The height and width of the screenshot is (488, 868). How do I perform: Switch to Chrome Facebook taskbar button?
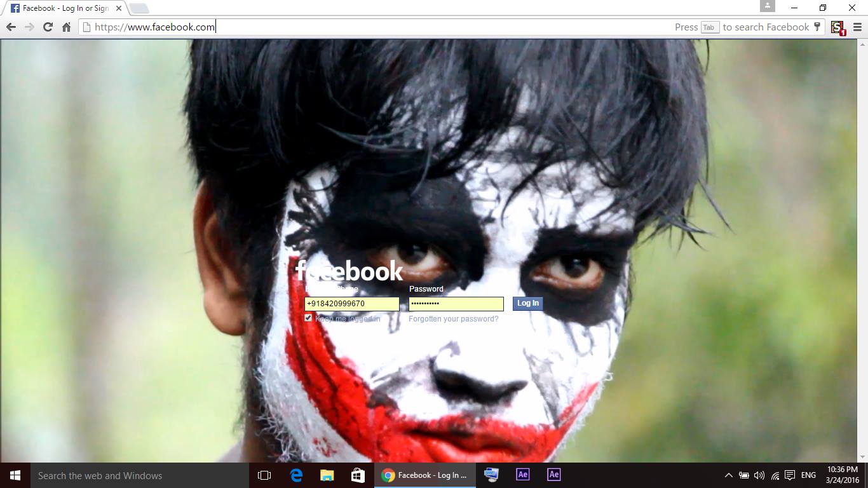pyautogui.click(x=425, y=475)
